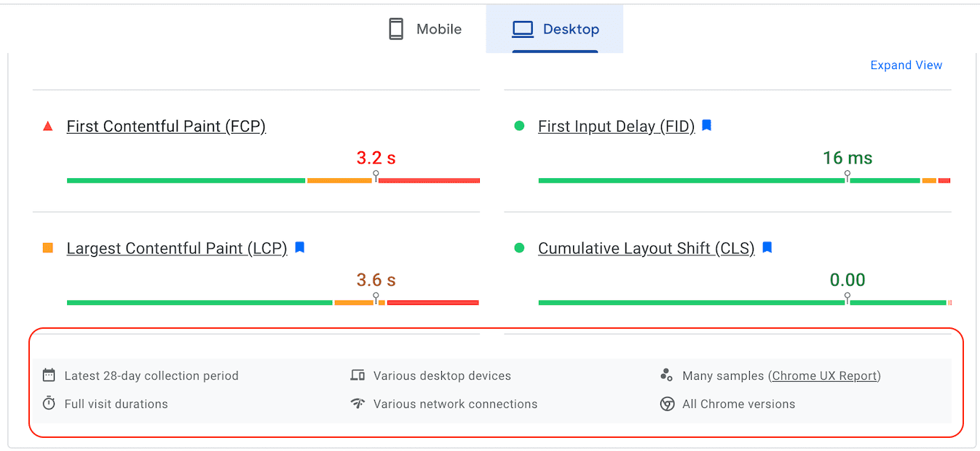This screenshot has height=451, width=980.
Task: Click the network connections icon
Action: [357, 404]
